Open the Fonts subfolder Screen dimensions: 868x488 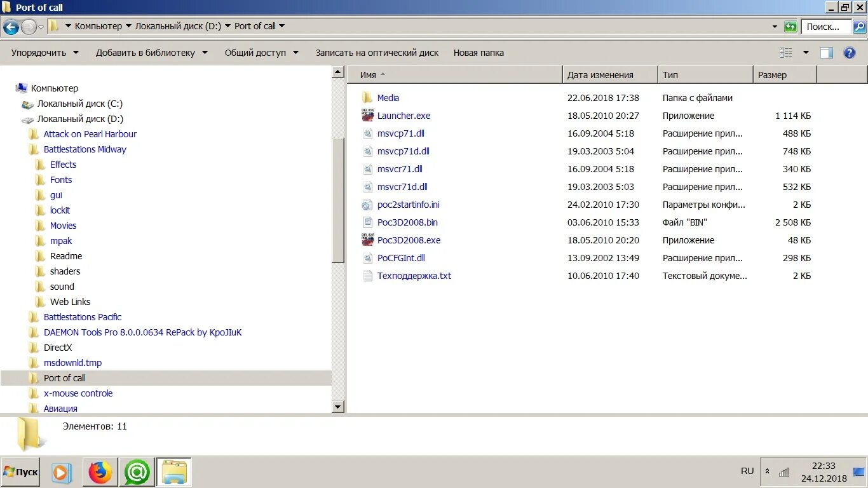coord(61,180)
